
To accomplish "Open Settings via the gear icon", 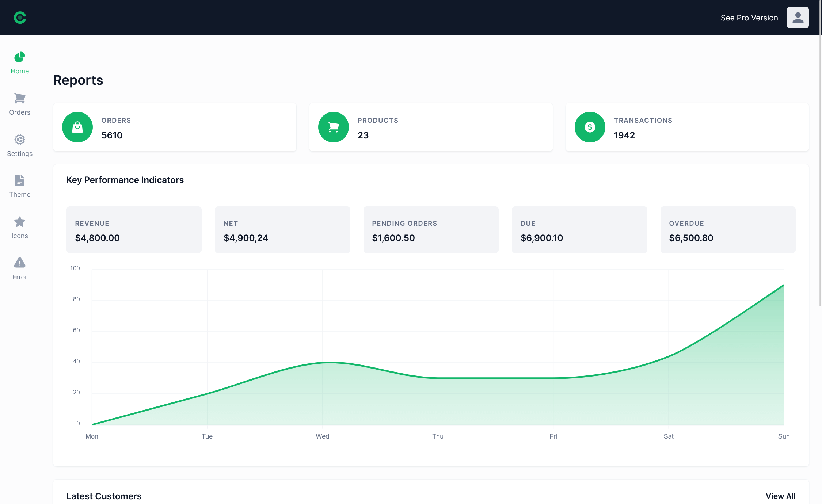I will click(x=19, y=140).
